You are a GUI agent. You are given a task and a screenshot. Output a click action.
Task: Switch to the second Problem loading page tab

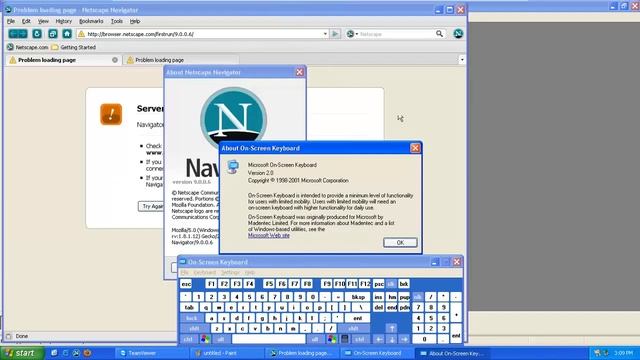[x=181, y=60]
